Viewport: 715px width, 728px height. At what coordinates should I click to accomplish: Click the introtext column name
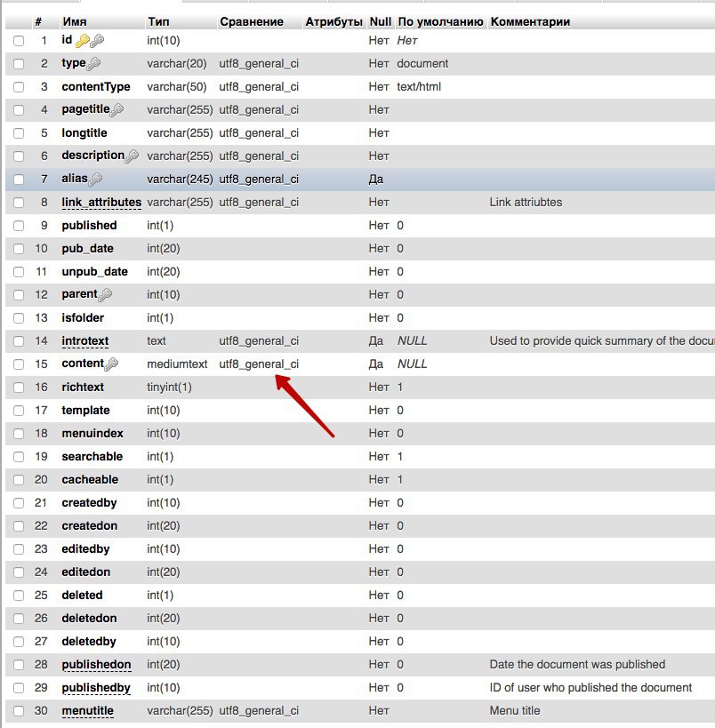[x=85, y=341]
